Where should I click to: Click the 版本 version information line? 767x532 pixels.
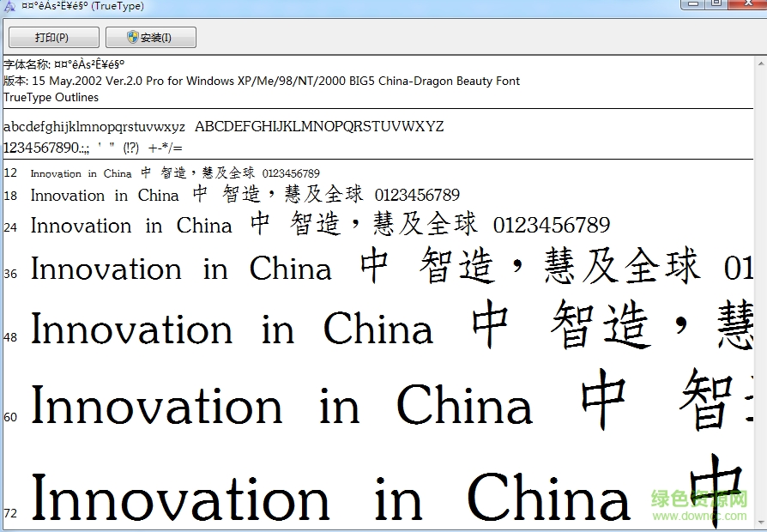click(x=262, y=81)
